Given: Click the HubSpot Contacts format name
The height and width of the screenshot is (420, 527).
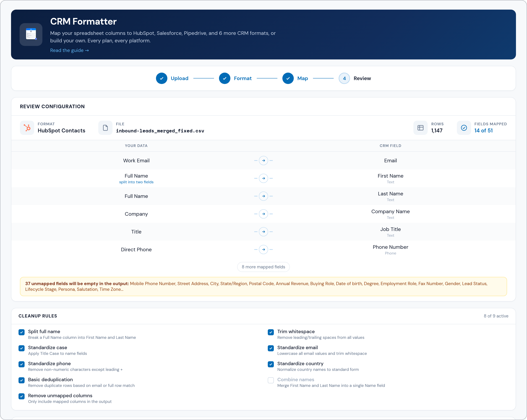Looking at the screenshot, I should (x=61, y=130).
